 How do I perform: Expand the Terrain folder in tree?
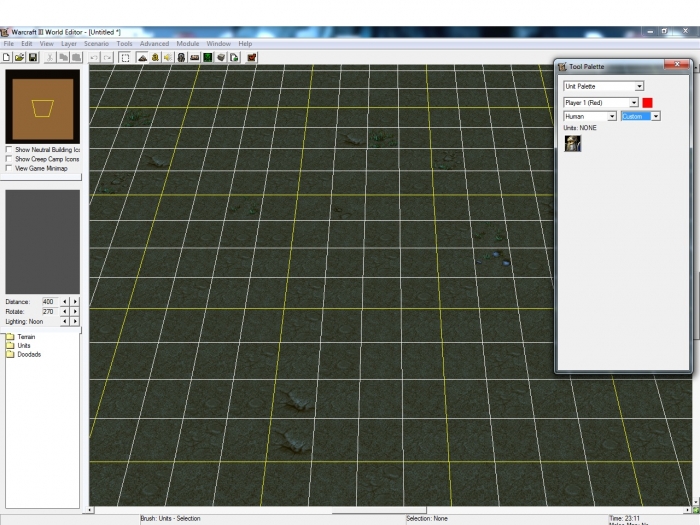10,337
